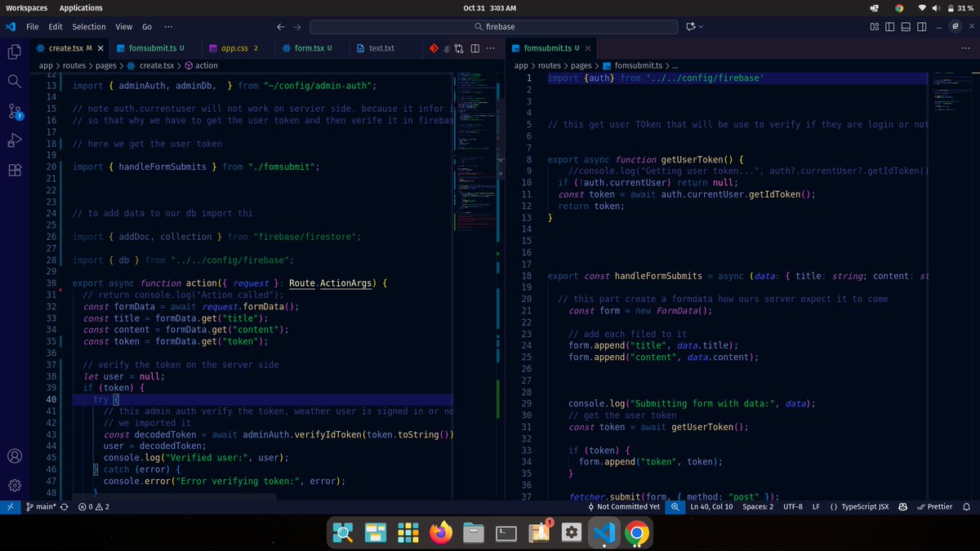Open the menu bar overflow ellipsis
Screen dimensions: 980x551
coord(168,26)
